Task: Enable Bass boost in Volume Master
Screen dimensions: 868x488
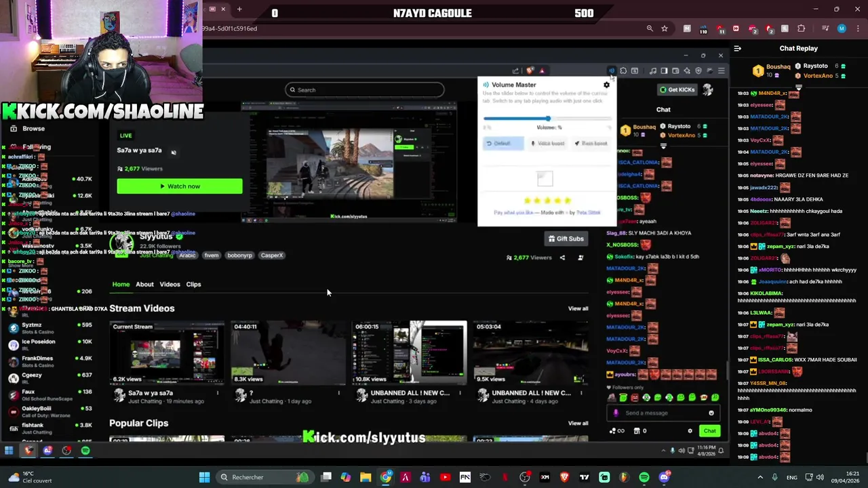Action: click(591, 143)
